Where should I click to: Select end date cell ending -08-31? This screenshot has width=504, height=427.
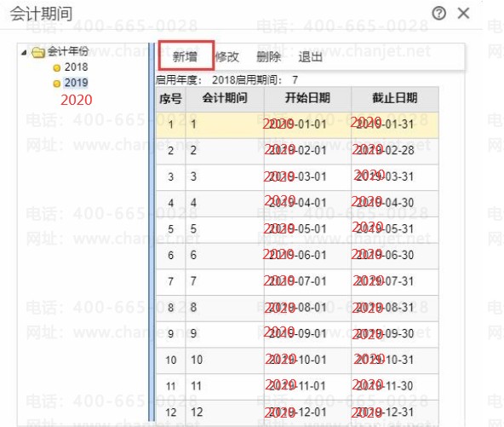395,308
